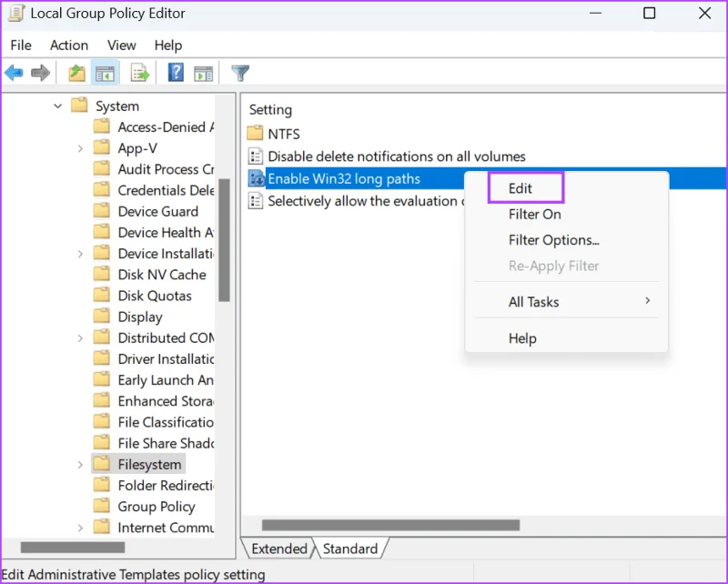Expand the App-V tree node

coord(80,148)
